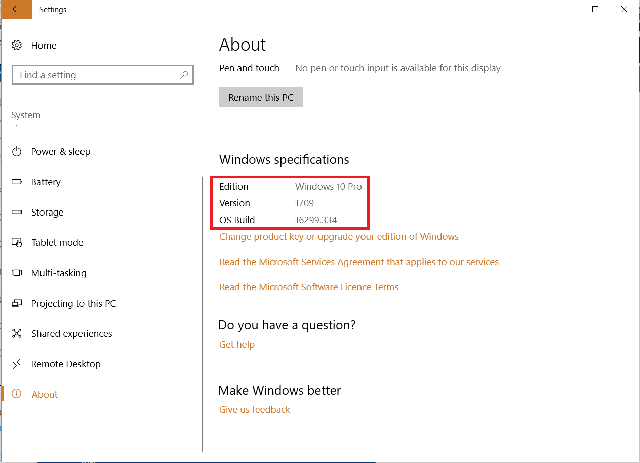The height and width of the screenshot is (463, 640).
Task: Click the Get help link
Action: click(x=237, y=345)
